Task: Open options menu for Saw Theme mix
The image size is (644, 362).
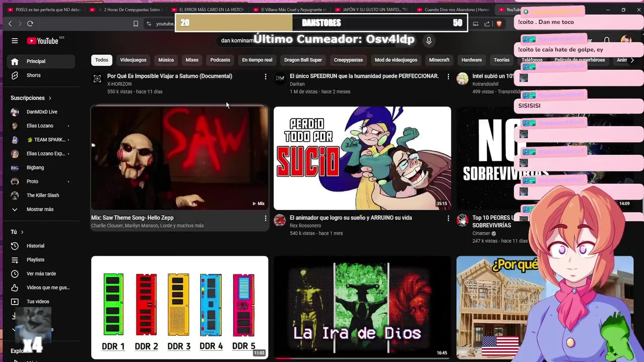Action: tap(266, 218)
